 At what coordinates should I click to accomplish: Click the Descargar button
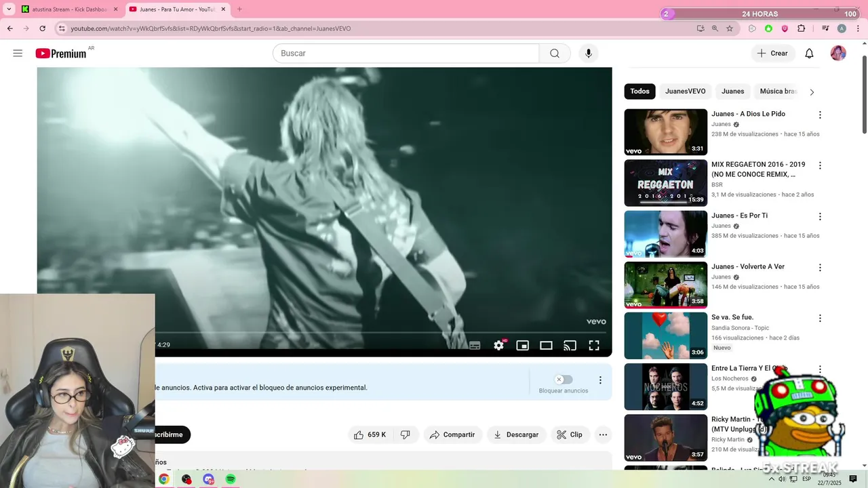(x=516, y=434)
